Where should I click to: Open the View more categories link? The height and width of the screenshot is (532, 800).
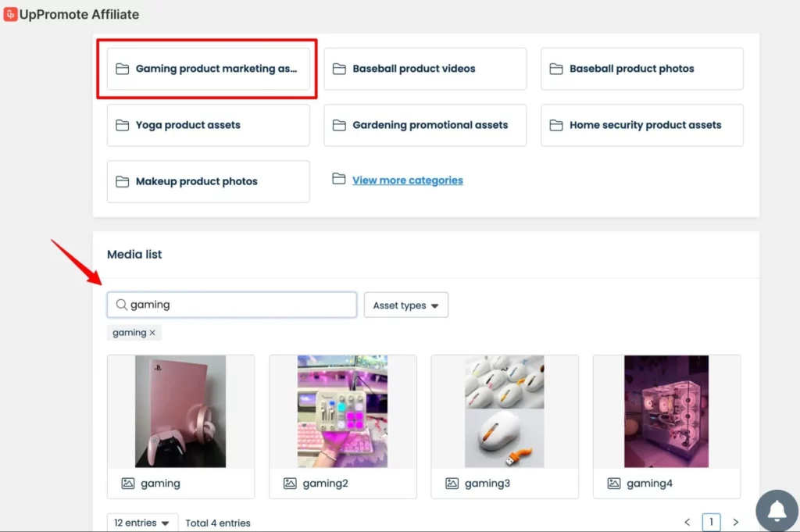coord(407,180)
